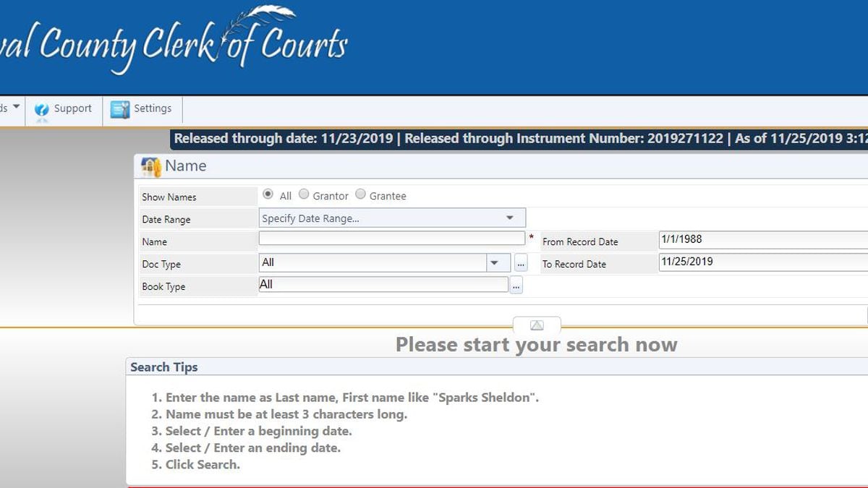Expand the partially visible menu's dropdown arrow

pos(16,108)
